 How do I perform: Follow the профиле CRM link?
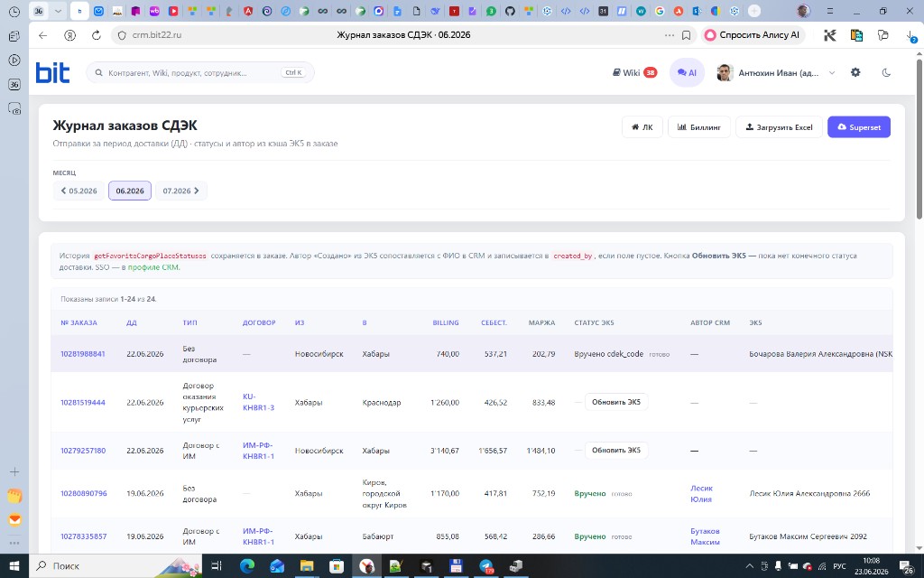tap(153, 267)
